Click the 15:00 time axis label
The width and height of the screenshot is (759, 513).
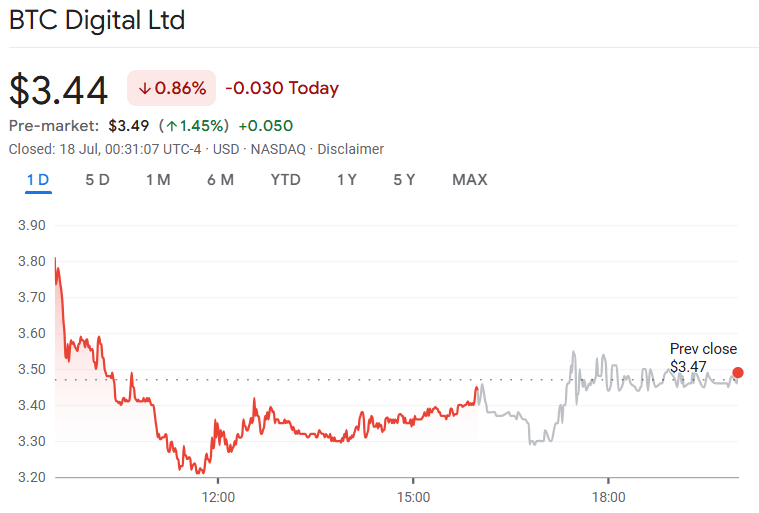coord(413,497)
